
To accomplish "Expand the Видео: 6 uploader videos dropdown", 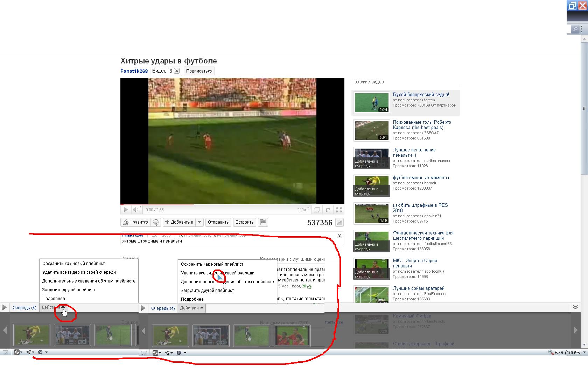I will pyautogui.click(x=177, y=71).
